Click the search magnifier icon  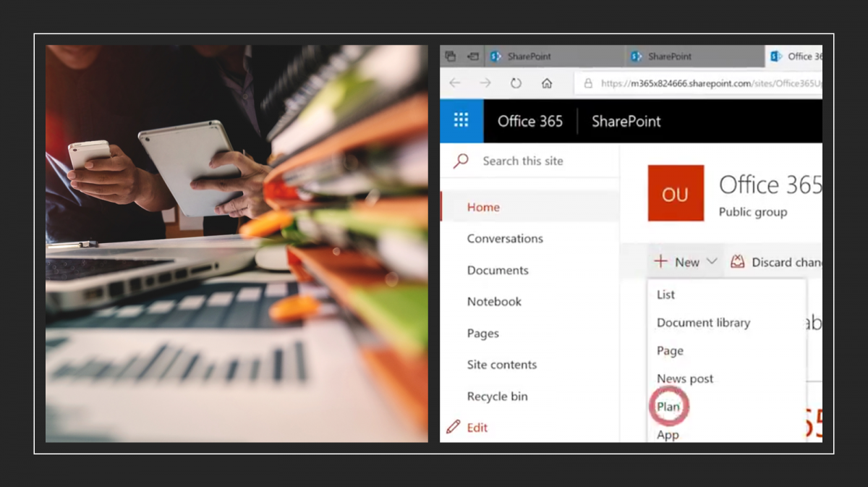pyautogui.click(x=461, y=161)
